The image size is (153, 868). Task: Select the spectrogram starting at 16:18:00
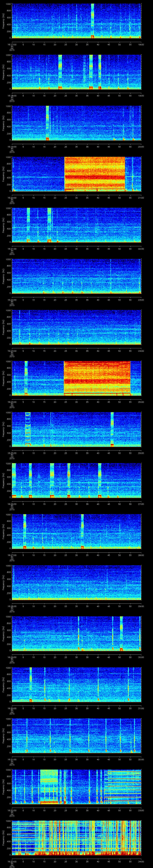point(76,72)
